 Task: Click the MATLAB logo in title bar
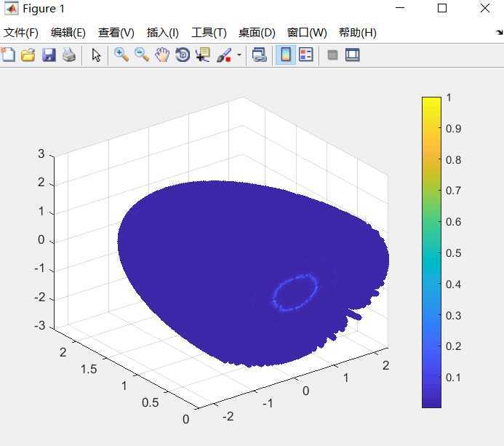point(12,9)
